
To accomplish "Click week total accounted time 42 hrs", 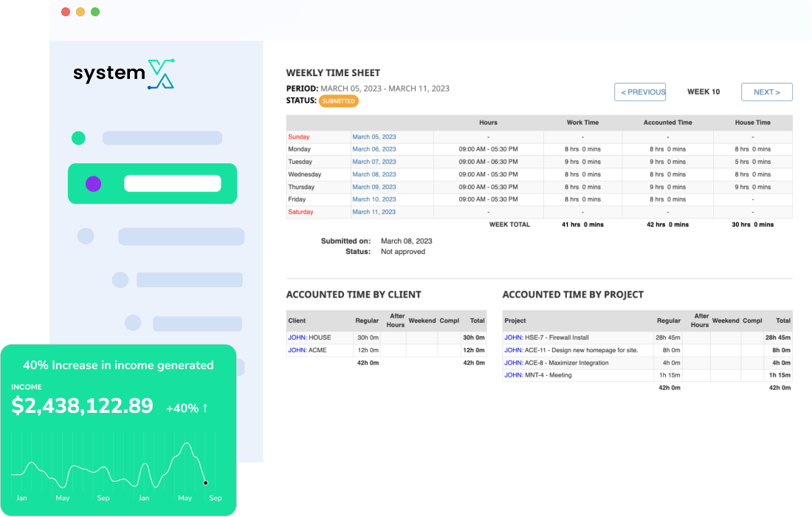I will click(x=667, y=225).
